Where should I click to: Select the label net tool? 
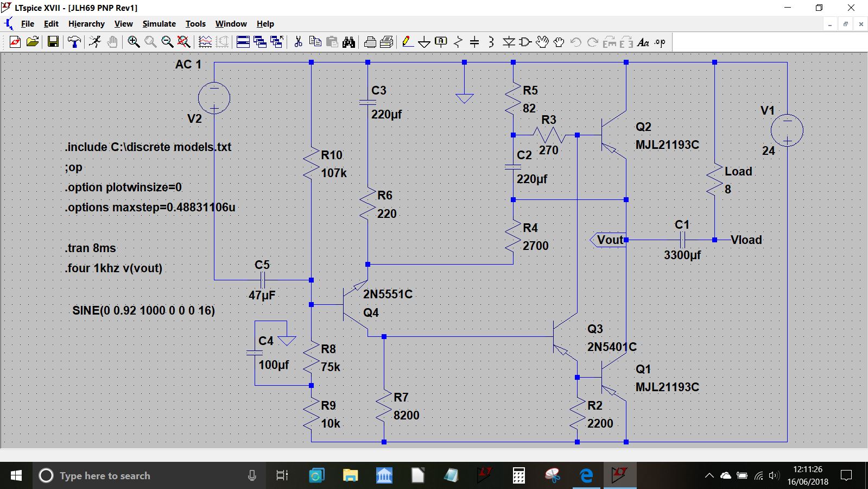tap(441, 42)
